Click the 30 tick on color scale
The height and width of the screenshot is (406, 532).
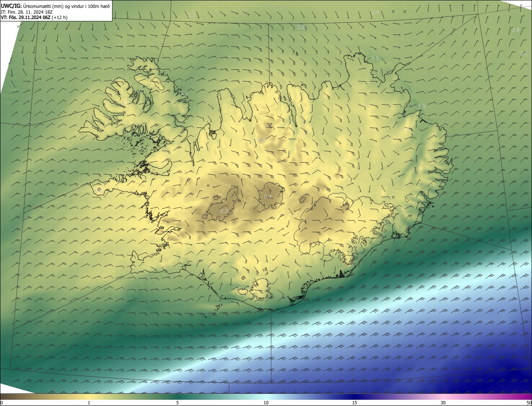(443, 403)
